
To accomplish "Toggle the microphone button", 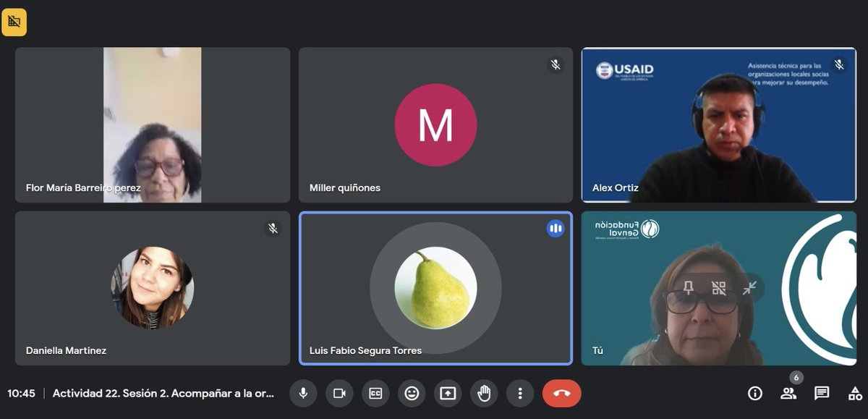I will (303, 393).
